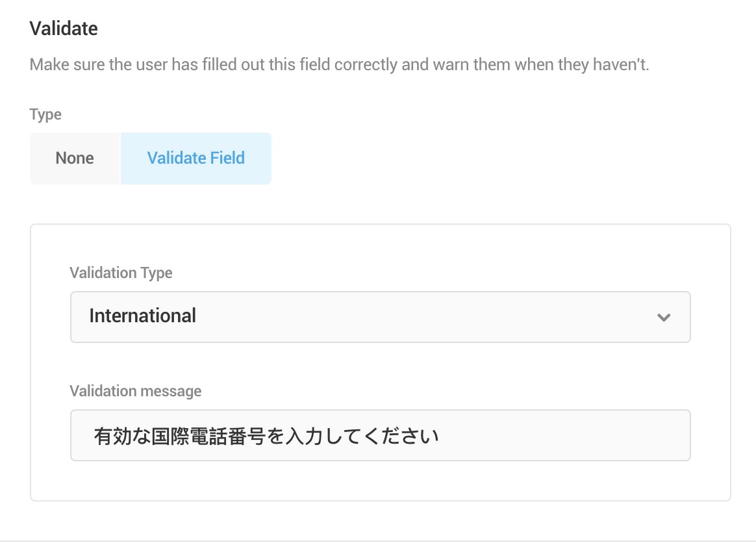Click the description text below Validate heading
The image size is (756, 560).
[x=339, y=66]
